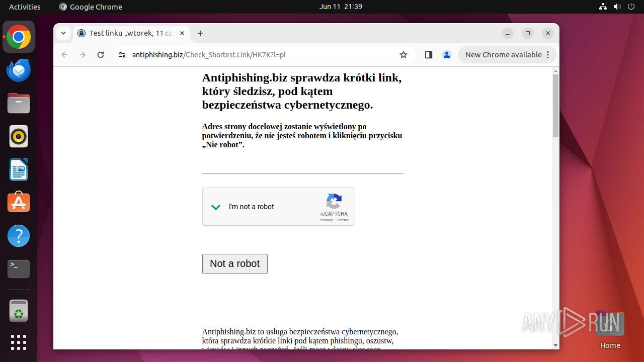The width and height of the screenshot is (644, 362).
Task: Open the reCAPTCHA Privacy link
Action: (326, 220)
